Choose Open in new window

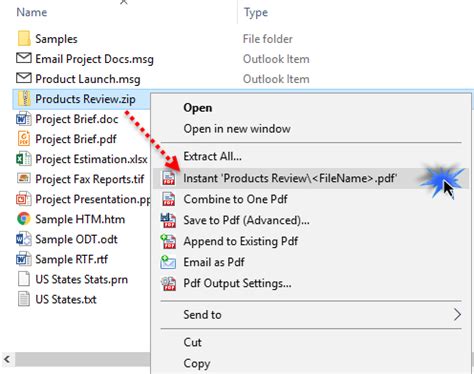coord(237,129)
